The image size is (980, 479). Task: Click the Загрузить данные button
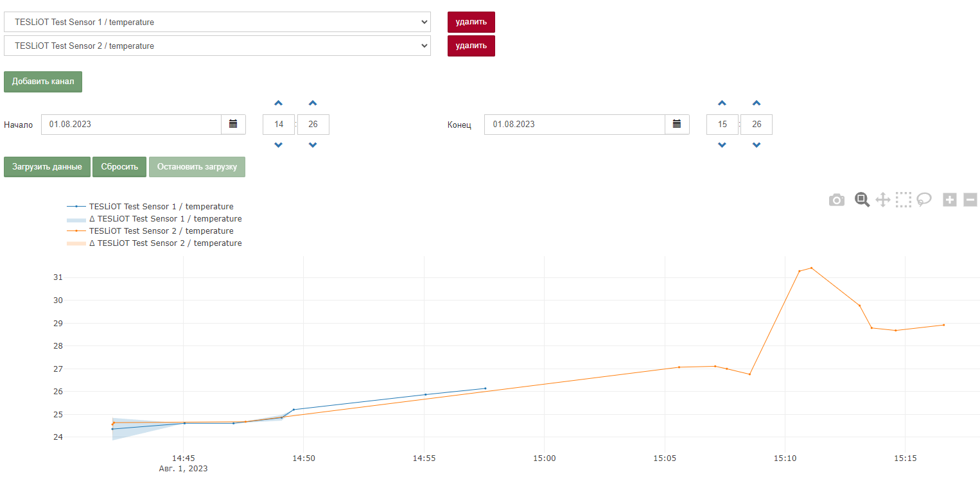coord(47,167)
